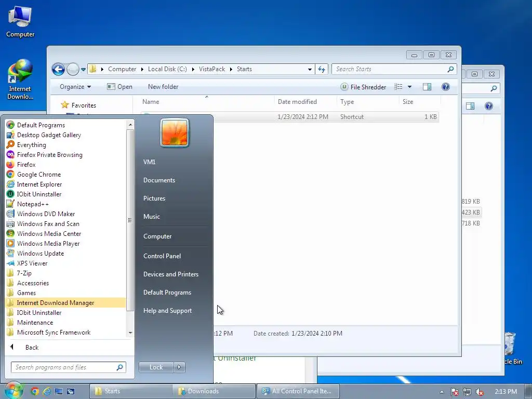Click the Explorer Forward navigation arrow
The image size is (532, 399).
73,69
